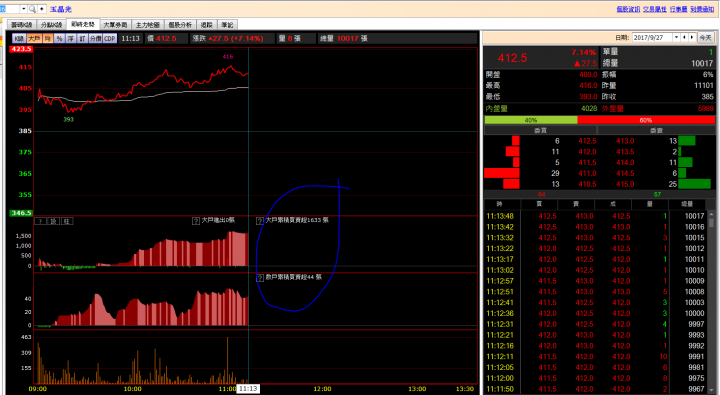Viewport: 720px width, 395px height.
Task: Click the question mark box in indicator panel
Action: (x=41, y=221)
